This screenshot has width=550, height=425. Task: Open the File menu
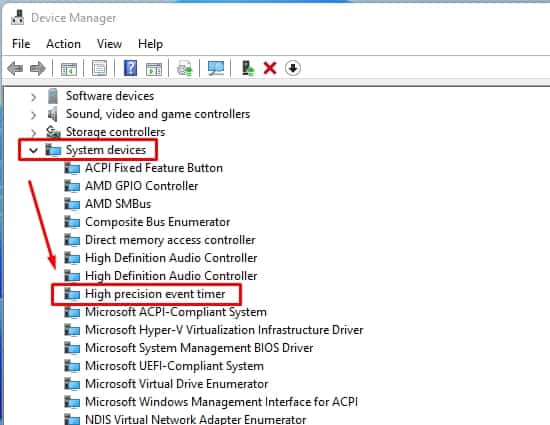pos(21,44)
